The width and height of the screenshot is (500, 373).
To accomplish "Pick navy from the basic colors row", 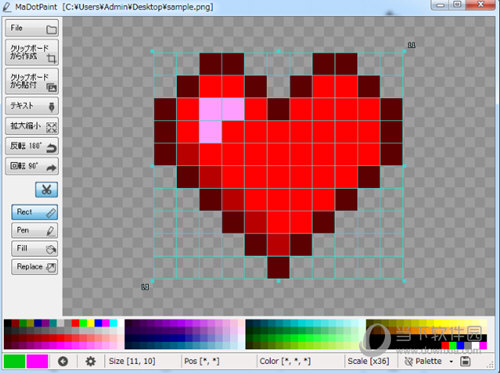I will point(38,323).
